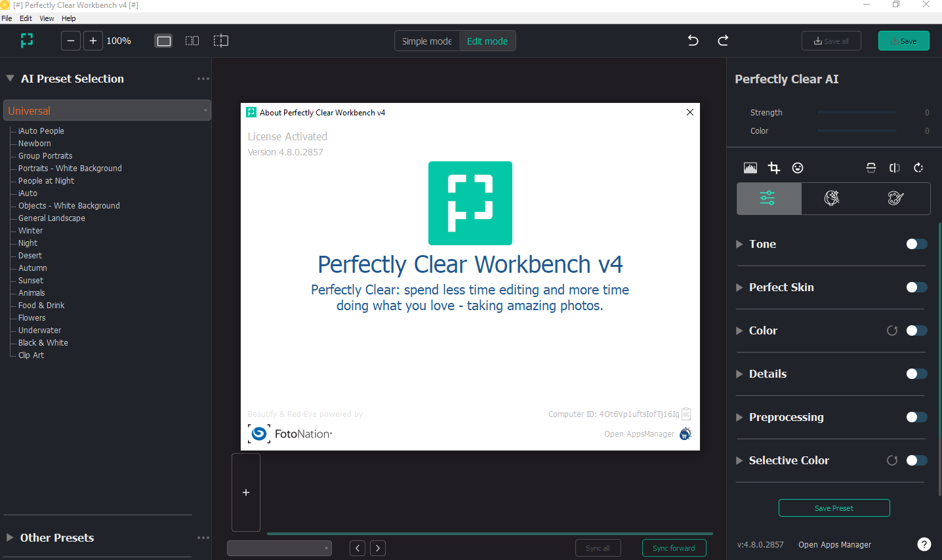Open the View menu
The width and height of the screenshot is (942, 560).
pos(47,18)
